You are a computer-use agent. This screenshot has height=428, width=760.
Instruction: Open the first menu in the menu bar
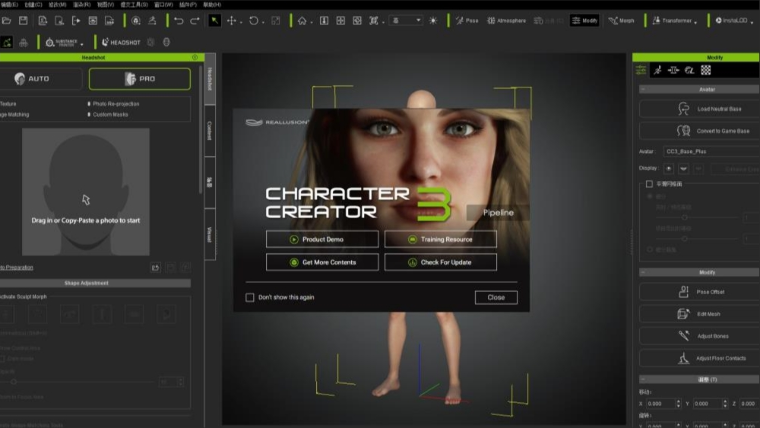click(9, 4)
